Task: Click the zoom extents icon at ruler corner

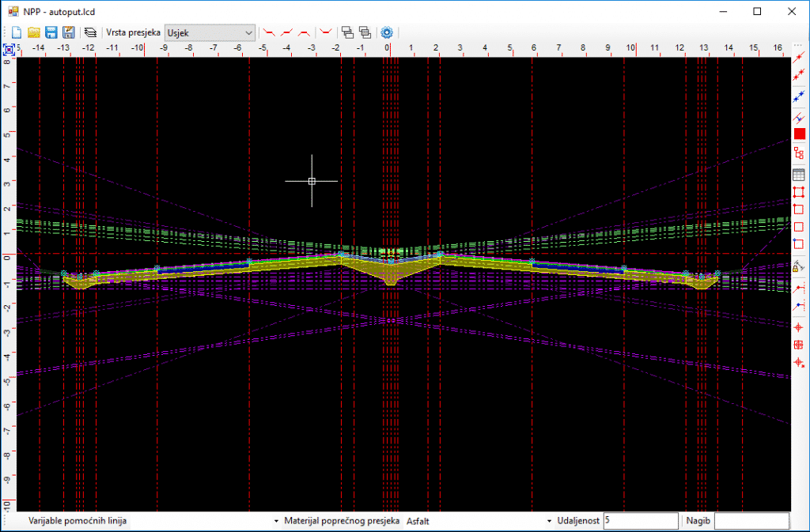Action: tap(9, 49)
